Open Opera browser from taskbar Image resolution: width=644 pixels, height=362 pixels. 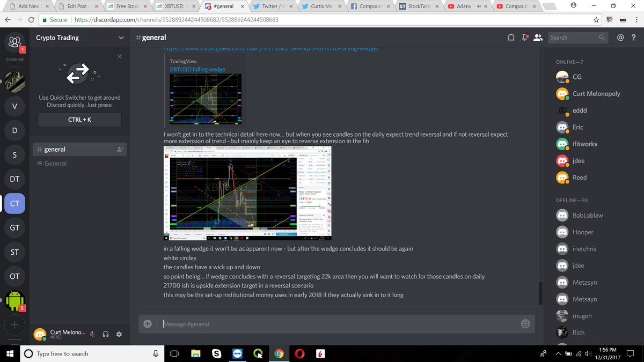click(299, 353)
